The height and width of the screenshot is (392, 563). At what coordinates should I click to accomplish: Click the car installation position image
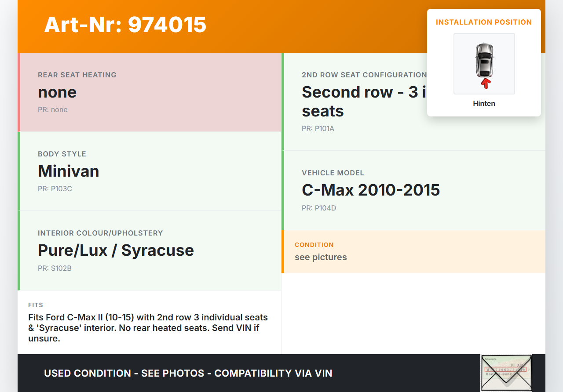(484, 64)
